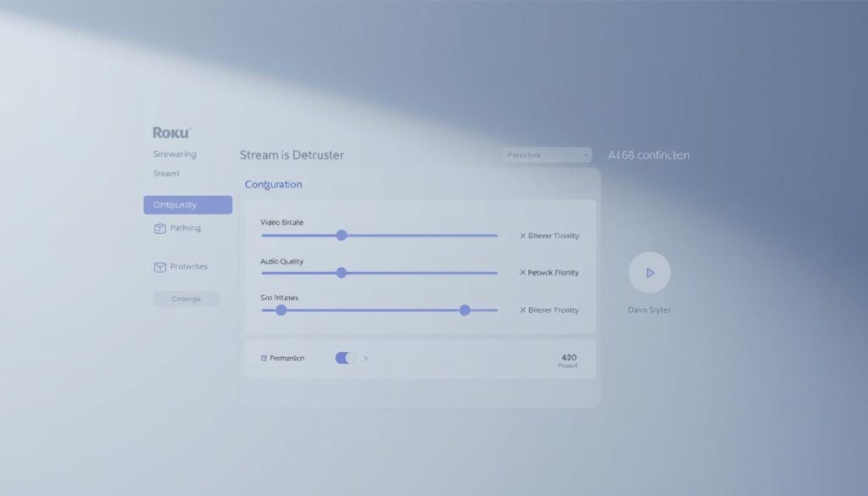This screenshot has width=868, height=496.
Task: Open the highlighted Ontipurilly section
Action: click(186, 204)
